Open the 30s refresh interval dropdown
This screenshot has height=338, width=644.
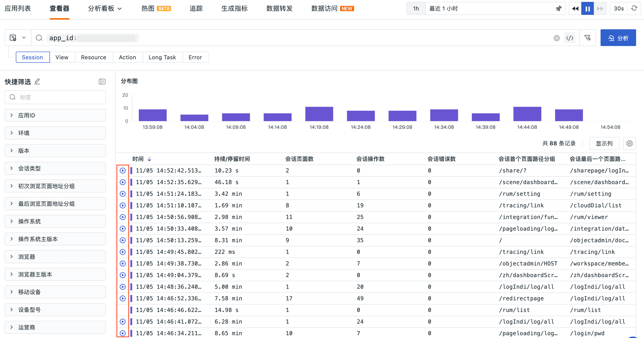click(618, 9)
